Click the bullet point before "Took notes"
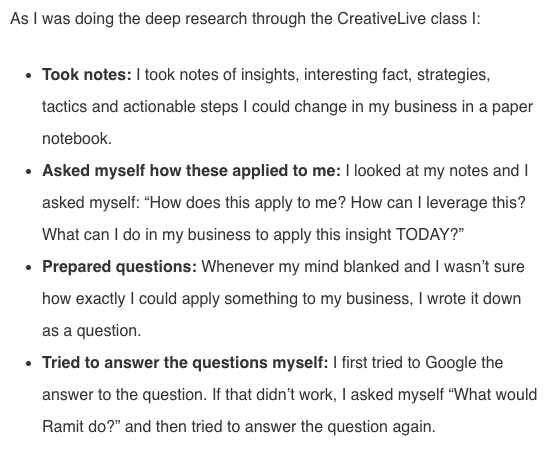551x449 pixels. pos(29,76)
